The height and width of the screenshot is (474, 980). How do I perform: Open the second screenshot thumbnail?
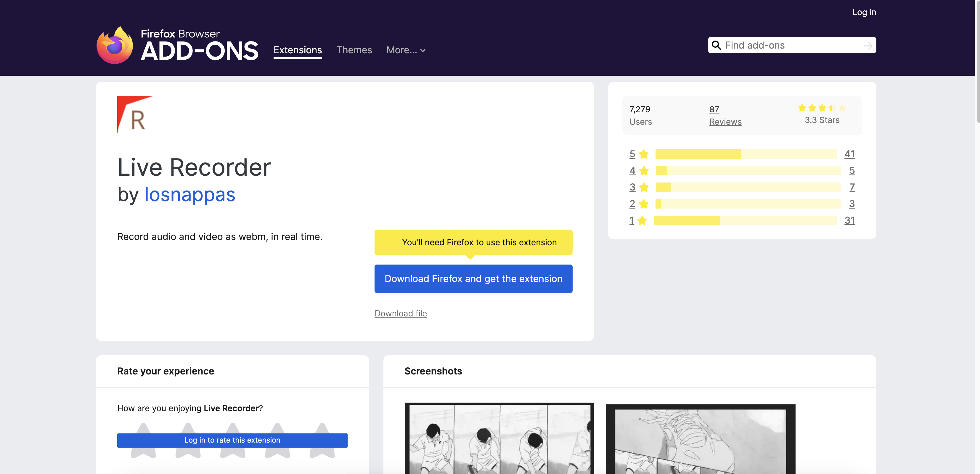701,439
